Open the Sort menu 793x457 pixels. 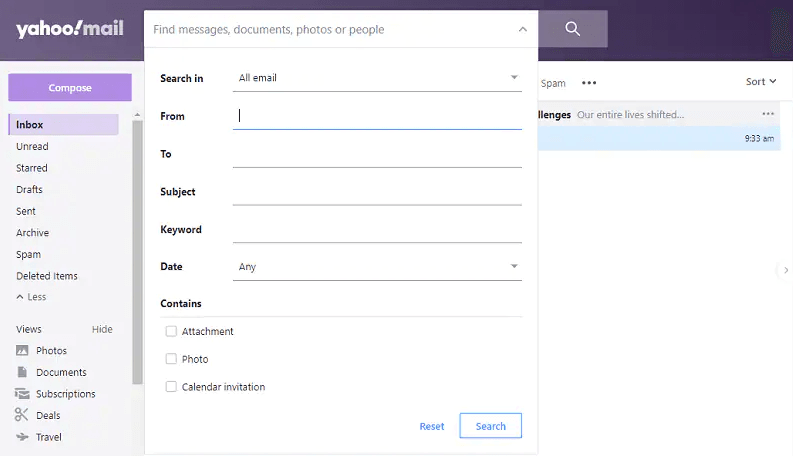760,82
